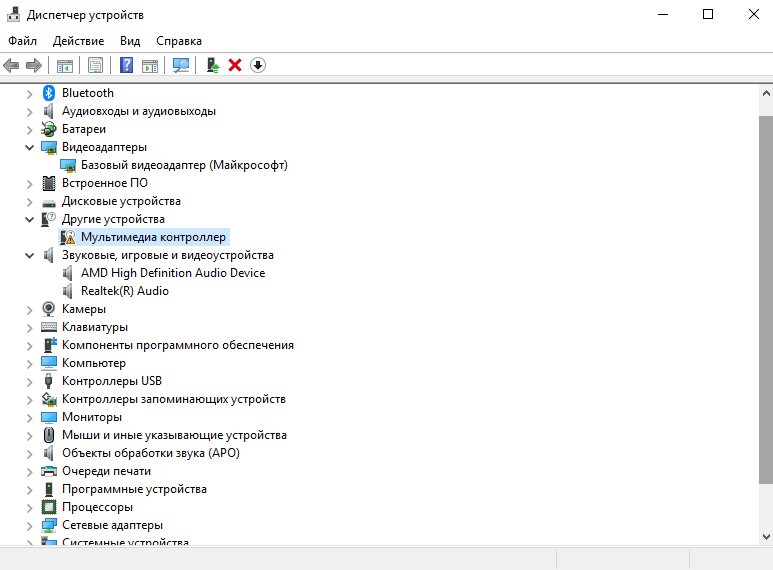Open the Справка menu
Image resolution: width=773 pixels, height=570 pixels.
[179, 41]
